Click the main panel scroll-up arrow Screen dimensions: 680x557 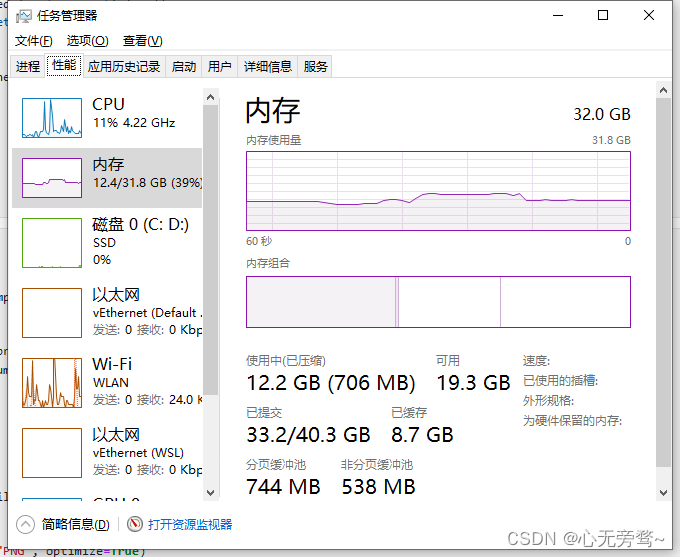click(x=663, y=90)
